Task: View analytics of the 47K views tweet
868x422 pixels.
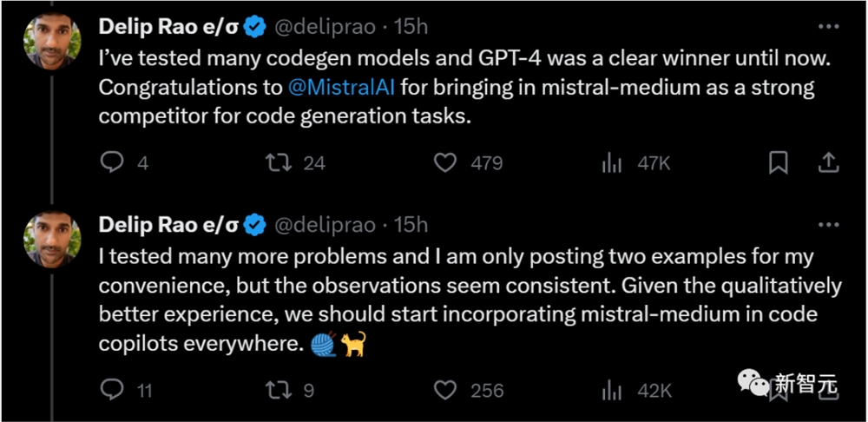Action: tap(612, 163)
